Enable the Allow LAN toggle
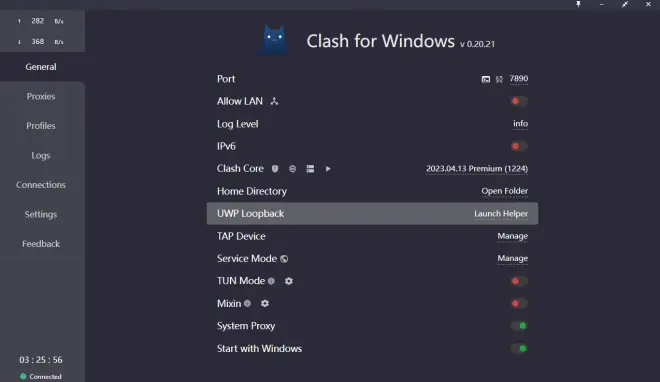This screenshot has height=382, width=660. (x=519, y=101)
